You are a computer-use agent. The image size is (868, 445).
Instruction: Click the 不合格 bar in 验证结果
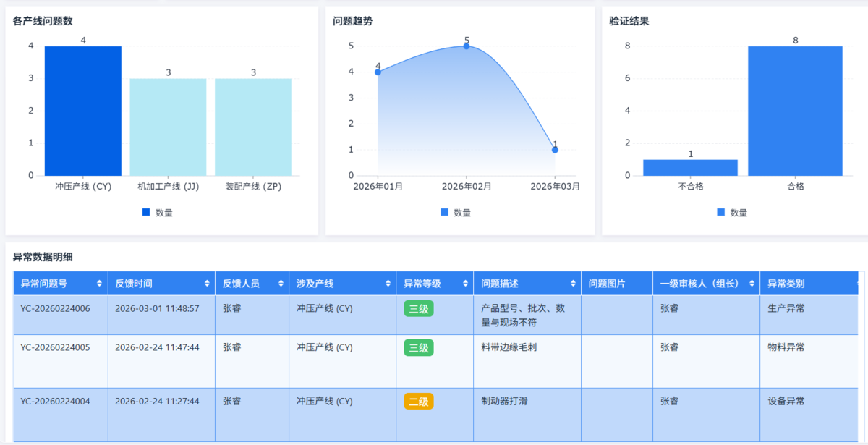690,167
